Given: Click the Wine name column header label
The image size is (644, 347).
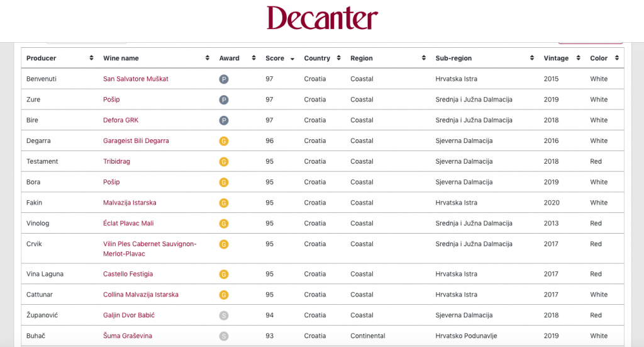Looking at the screenshot, I should [121, 58].
